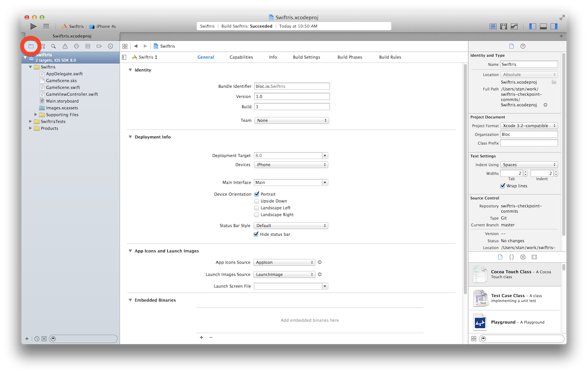
Task: Show the Assistant editor
Action: [x=504, y=27]
